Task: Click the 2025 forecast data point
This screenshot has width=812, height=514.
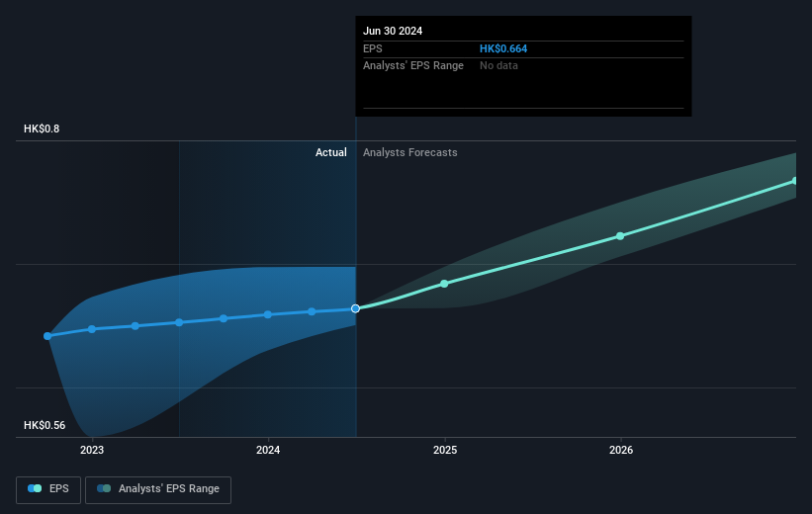Action: 444,284
